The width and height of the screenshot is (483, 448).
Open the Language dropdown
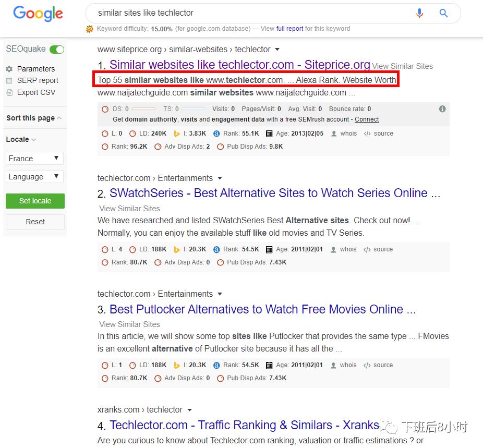[x=34, y=176]
